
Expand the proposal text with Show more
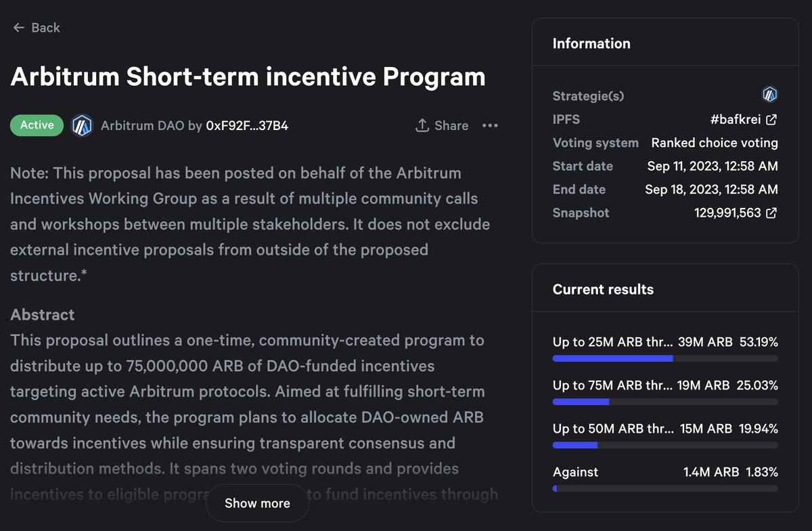coord(257,503)
